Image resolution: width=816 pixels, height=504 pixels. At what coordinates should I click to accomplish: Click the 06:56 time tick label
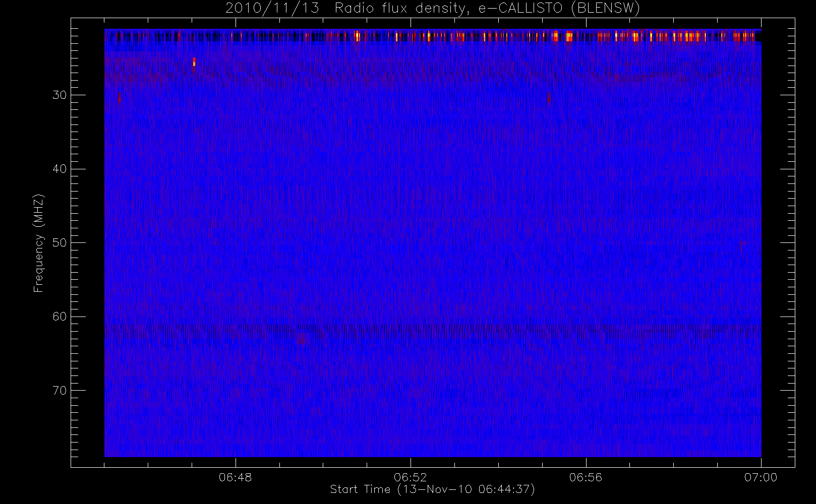click(x=586, y=477)
